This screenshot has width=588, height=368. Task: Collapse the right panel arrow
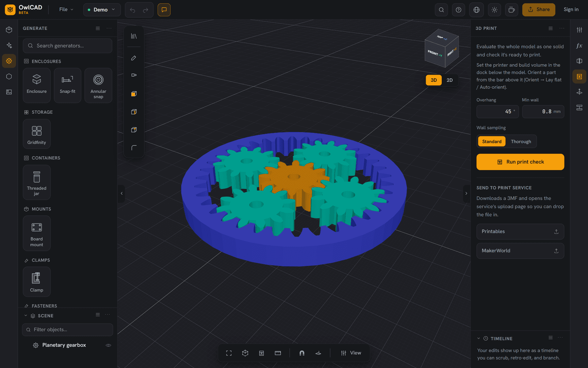(466, 194)
